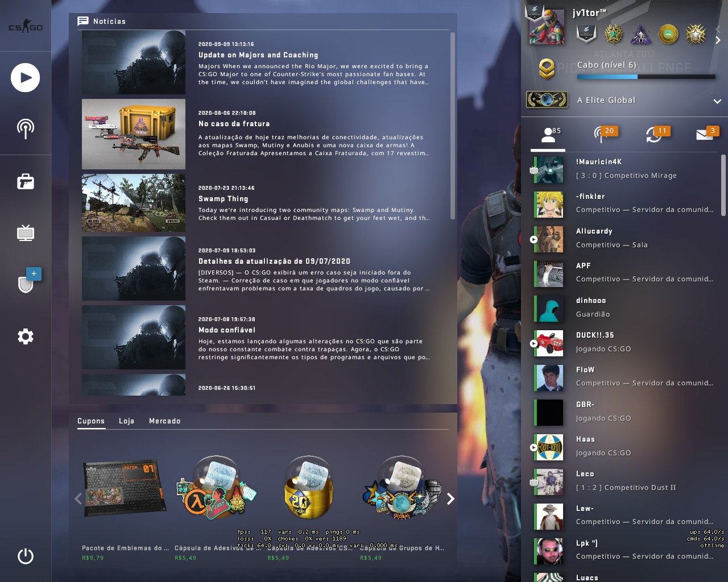Open 'Detalhes da atualização de 09/07/2020' article

pos(274,261)
